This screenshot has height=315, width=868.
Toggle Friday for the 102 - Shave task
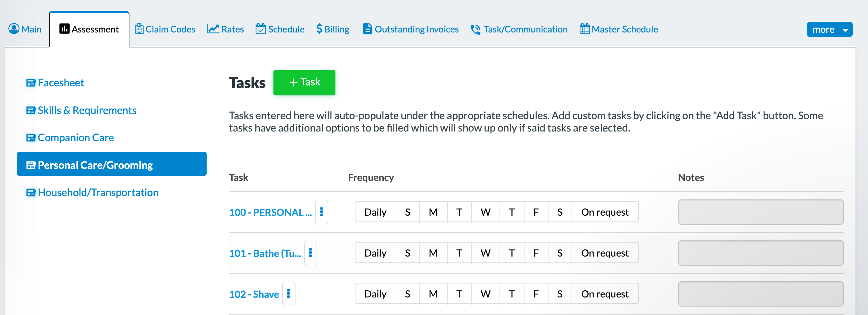click(536, 294)
